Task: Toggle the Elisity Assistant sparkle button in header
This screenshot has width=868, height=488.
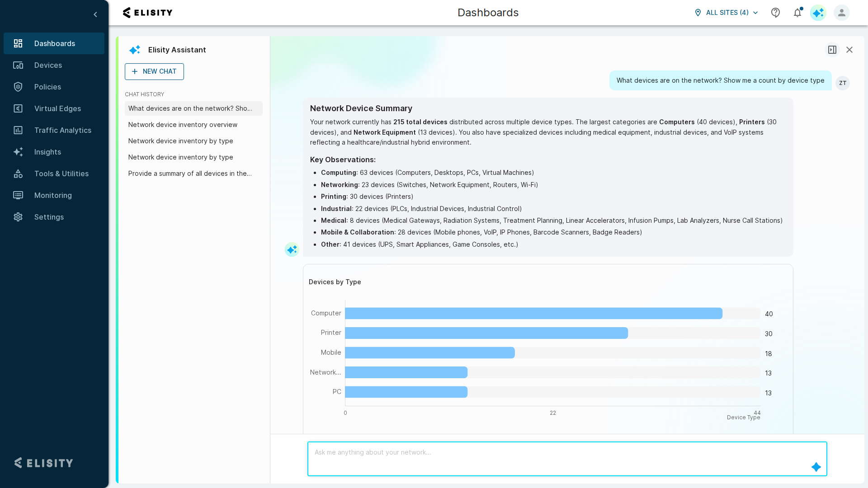Action: pyautogui.click(x=818, y=13)
